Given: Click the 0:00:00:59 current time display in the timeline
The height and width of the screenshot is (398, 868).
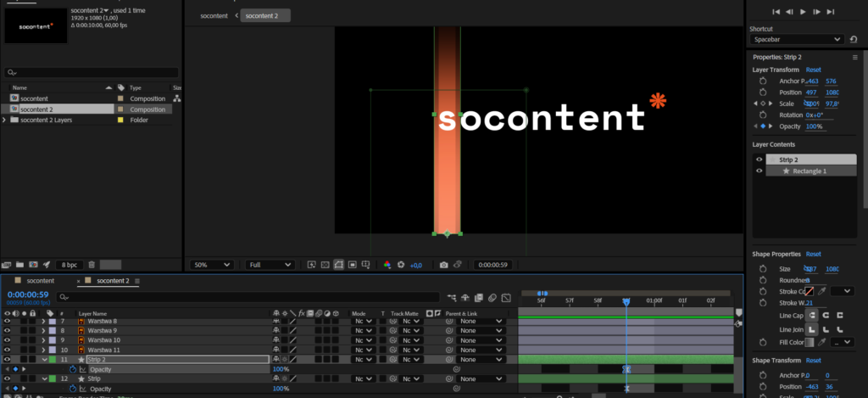Looking at the screenshot, I should pyautogui.click(x=28, y=294).
